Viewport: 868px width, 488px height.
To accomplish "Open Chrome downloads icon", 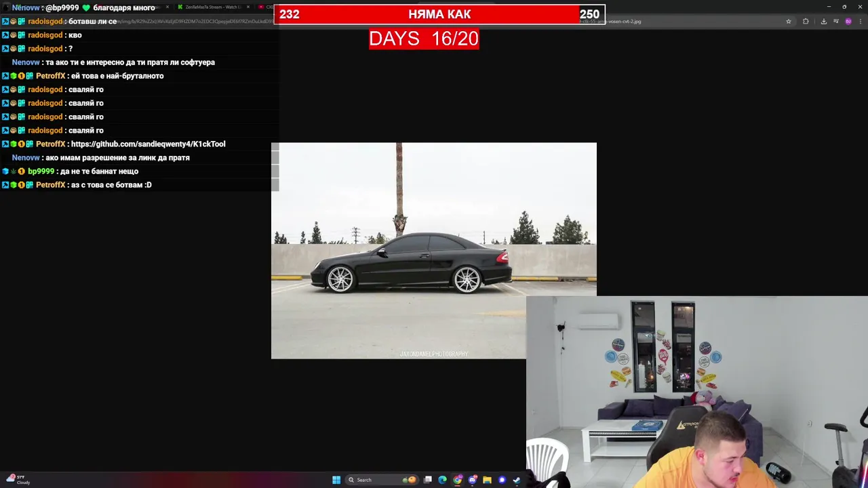I will tap(823, 21).
